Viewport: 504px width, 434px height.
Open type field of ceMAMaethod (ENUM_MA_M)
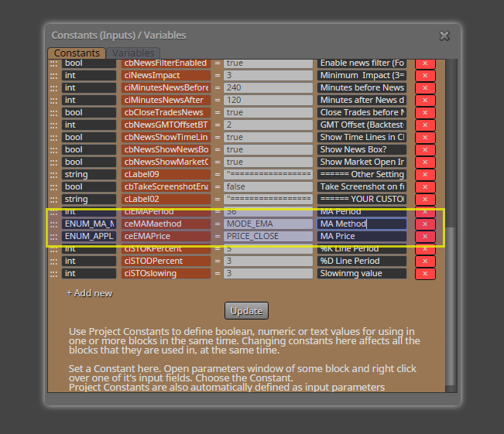[89, 224]
